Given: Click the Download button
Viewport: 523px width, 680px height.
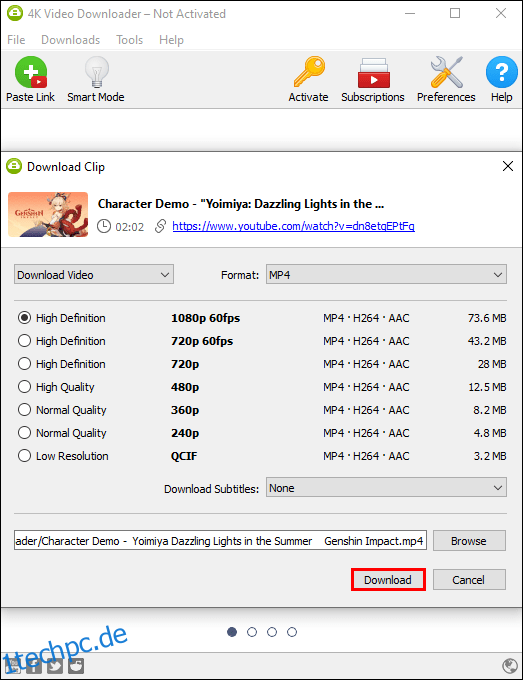Looking at the screenshot, I should point(388,580).
